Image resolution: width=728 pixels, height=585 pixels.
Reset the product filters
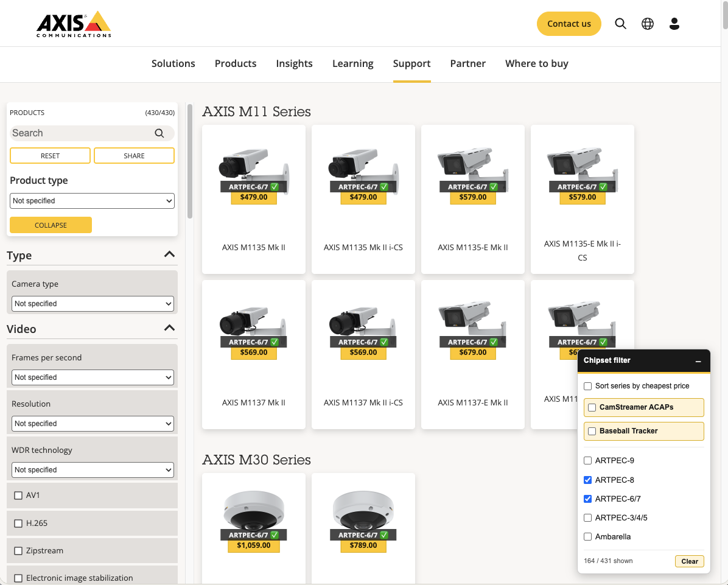tap(50, 156)
